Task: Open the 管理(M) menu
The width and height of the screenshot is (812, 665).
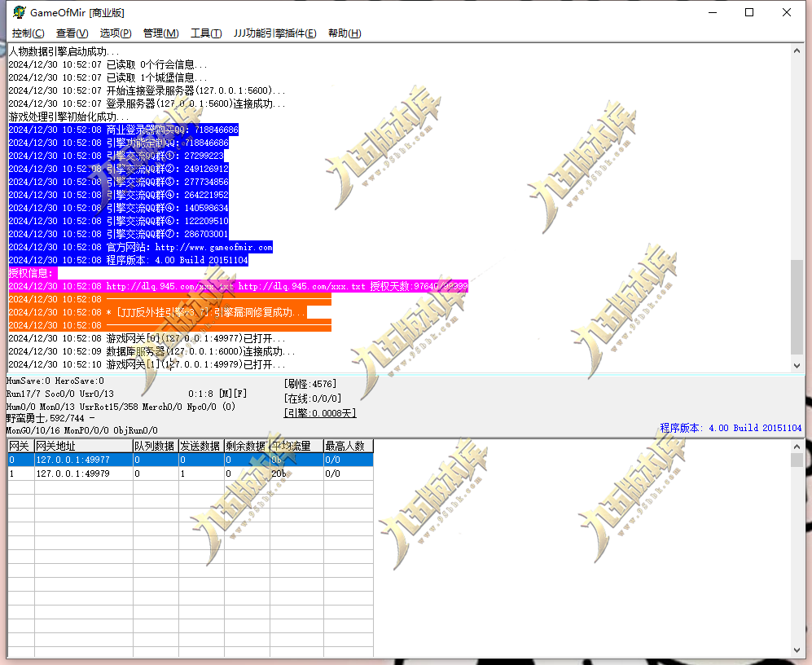Action: pos(161,33)
